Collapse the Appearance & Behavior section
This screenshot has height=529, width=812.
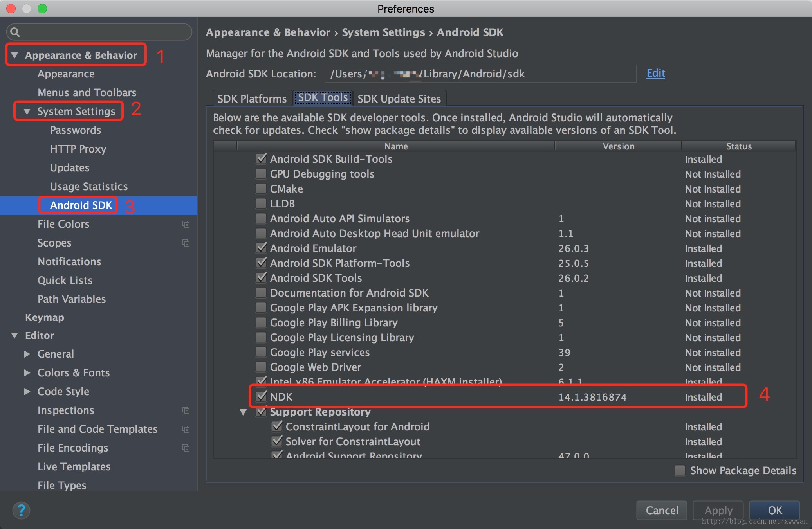pos(14,55)
